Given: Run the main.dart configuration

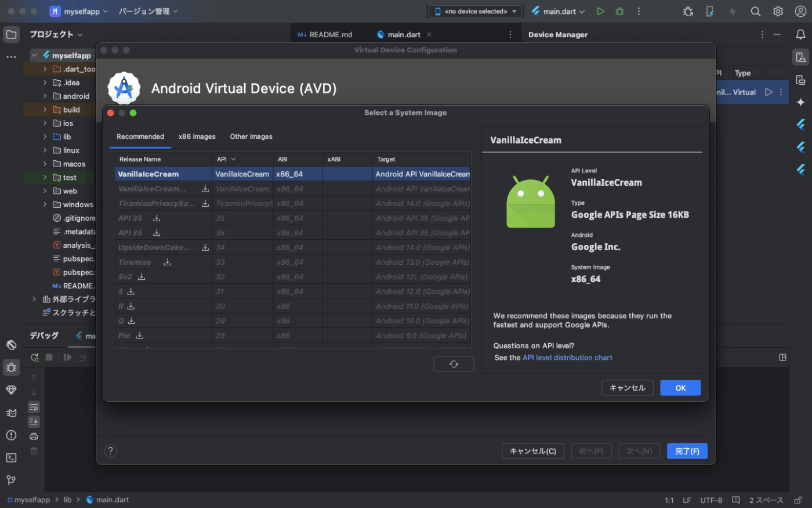Looking at the screenshot, I should (600, 11).
